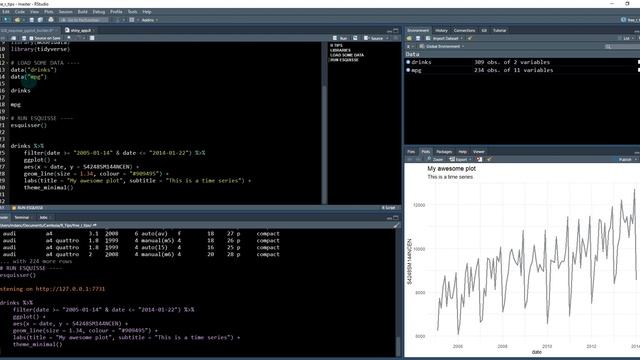
Task: Click the remove current plot icon
Action: coord(480,160)
